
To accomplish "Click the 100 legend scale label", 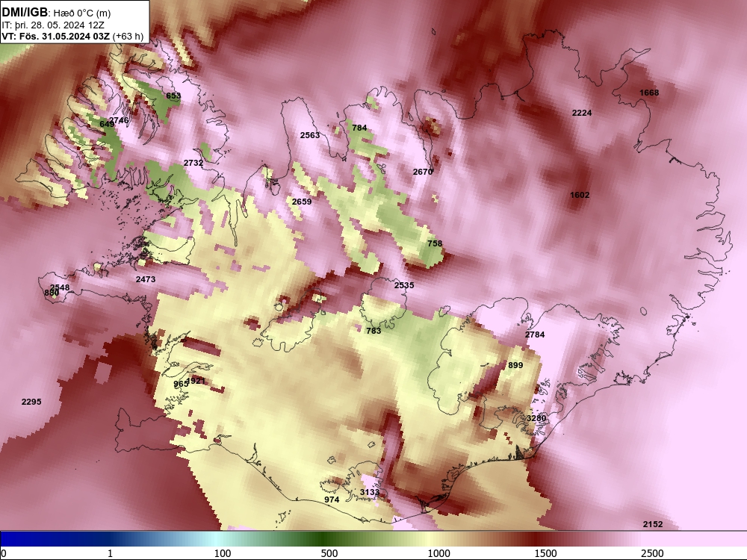I will (223, 553).
